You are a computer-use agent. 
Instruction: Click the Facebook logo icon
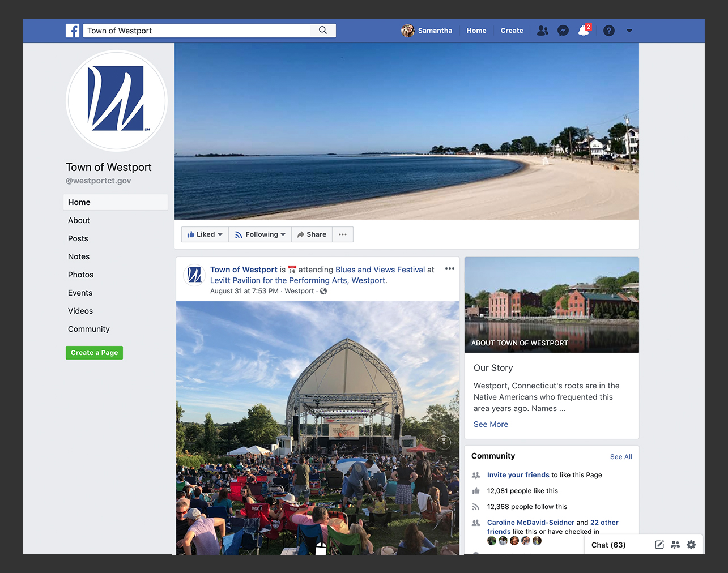73,31
